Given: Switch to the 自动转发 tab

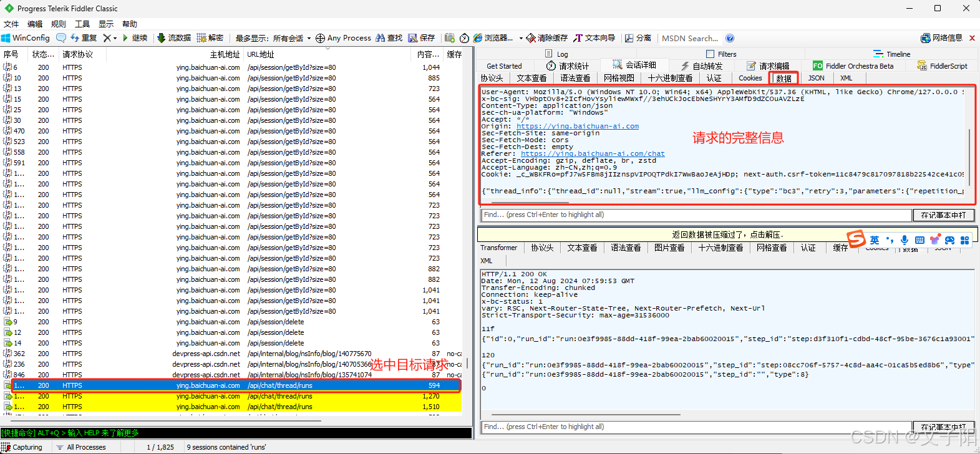Looking at the screenshot, I should 701,66.
